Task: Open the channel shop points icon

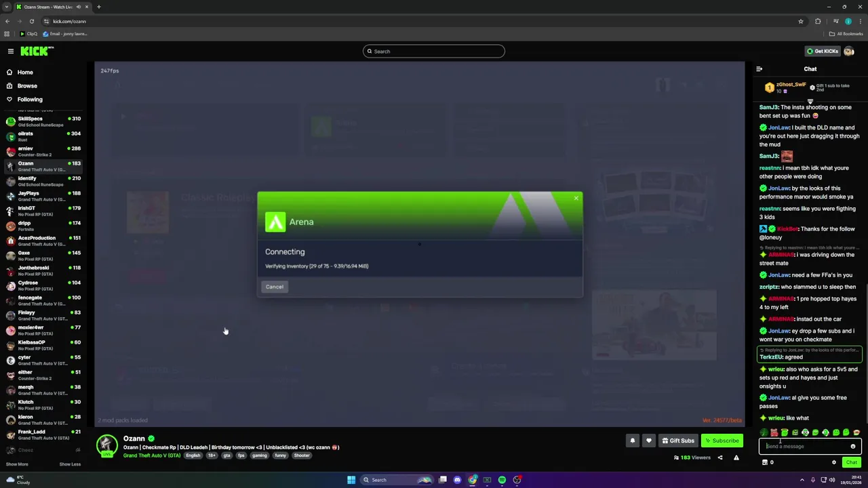Action: click(765, 462)
